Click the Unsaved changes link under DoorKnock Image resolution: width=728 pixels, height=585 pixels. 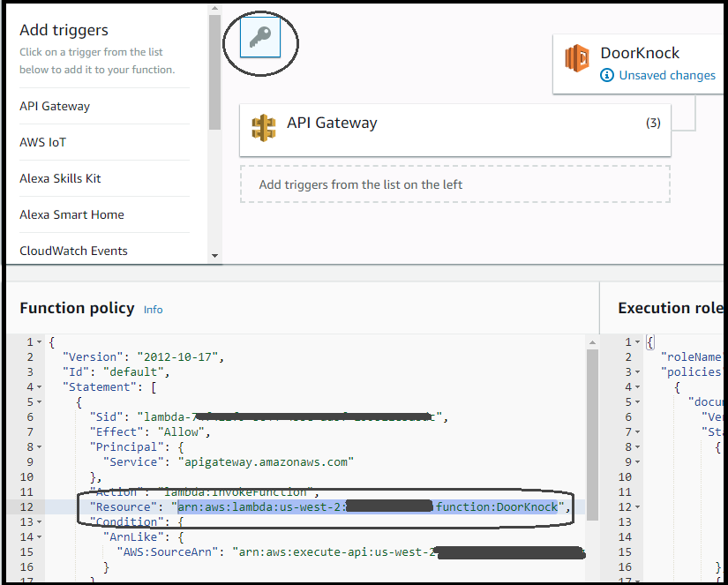pyautogui.click(x=667, y=76)
